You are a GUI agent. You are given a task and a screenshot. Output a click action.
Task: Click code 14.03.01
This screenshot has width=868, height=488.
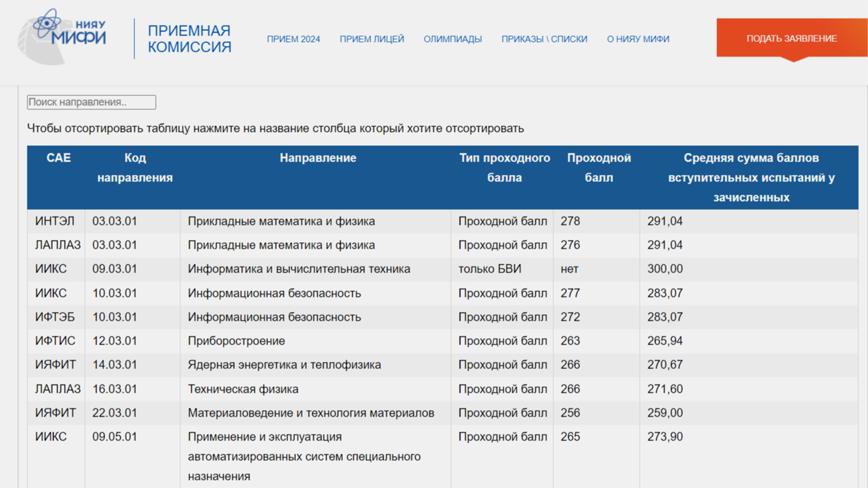pos(114,365)
